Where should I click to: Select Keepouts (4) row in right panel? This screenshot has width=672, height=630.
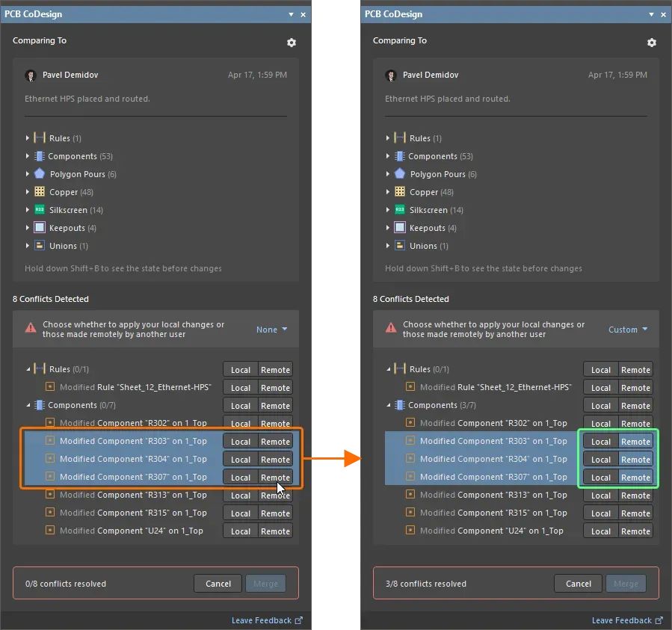click(433, 228)
